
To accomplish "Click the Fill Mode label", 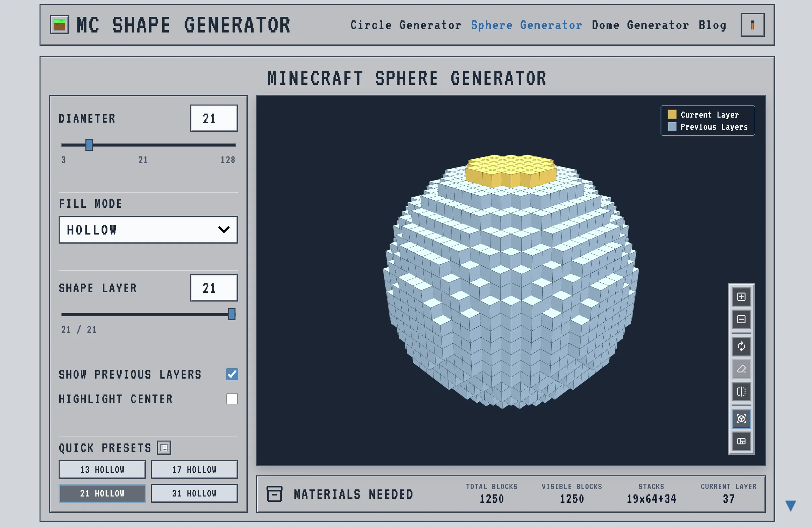I will [90, 204].
